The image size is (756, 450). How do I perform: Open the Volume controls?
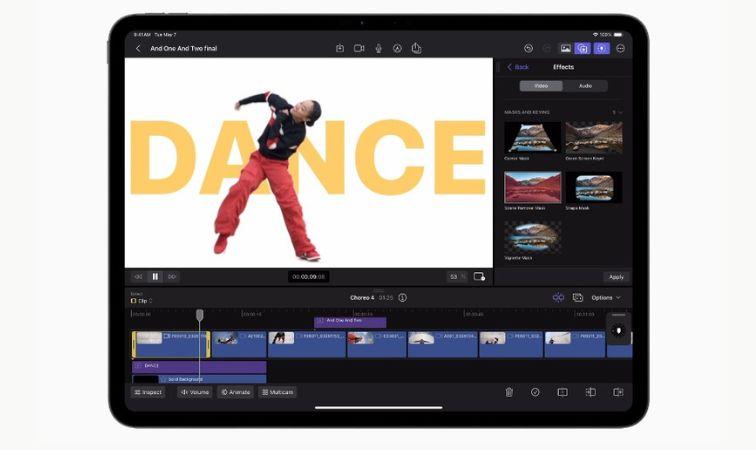tap(195, 392)
